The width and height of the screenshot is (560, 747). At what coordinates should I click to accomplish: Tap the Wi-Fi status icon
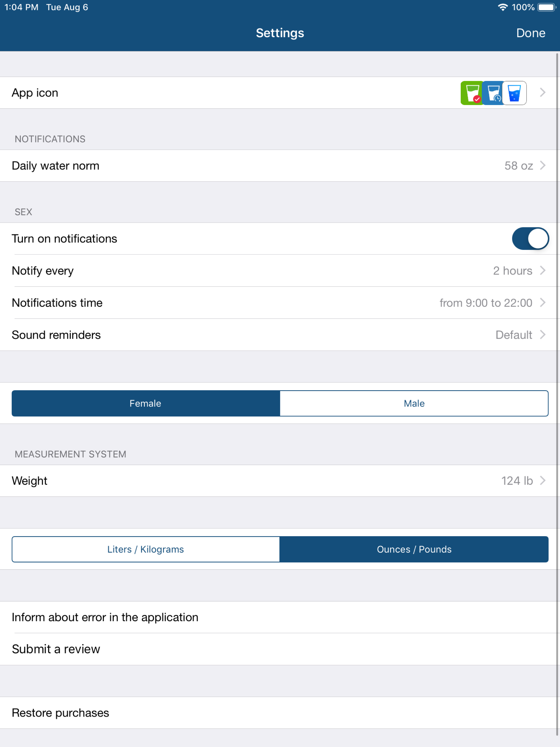point(503,7)
